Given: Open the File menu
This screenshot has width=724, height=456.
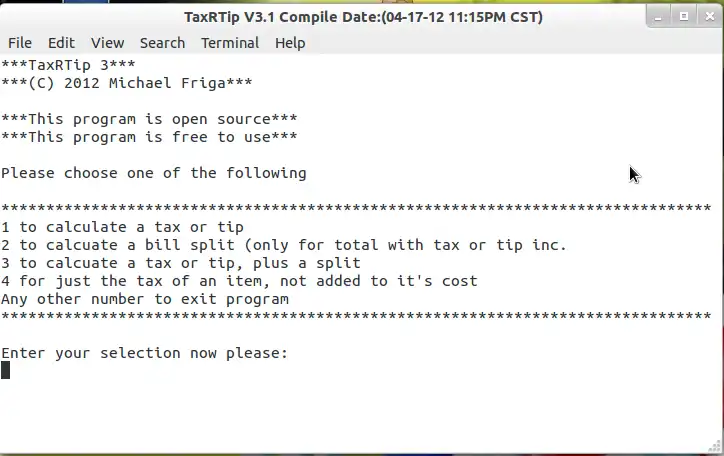Looking at the screenshot, I should (x=20, y=43).
